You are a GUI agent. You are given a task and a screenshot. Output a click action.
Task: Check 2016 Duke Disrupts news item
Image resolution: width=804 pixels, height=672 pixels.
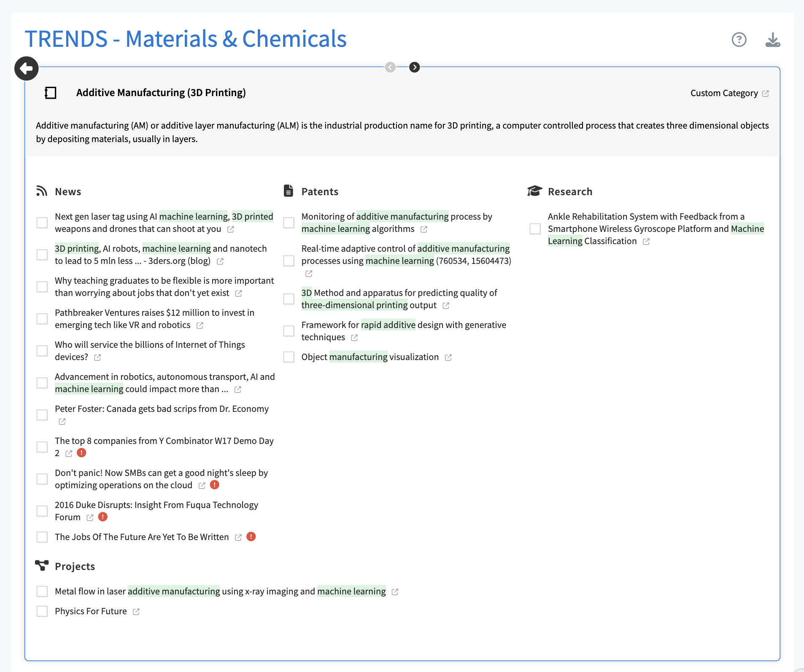click(x=42, y=511)
